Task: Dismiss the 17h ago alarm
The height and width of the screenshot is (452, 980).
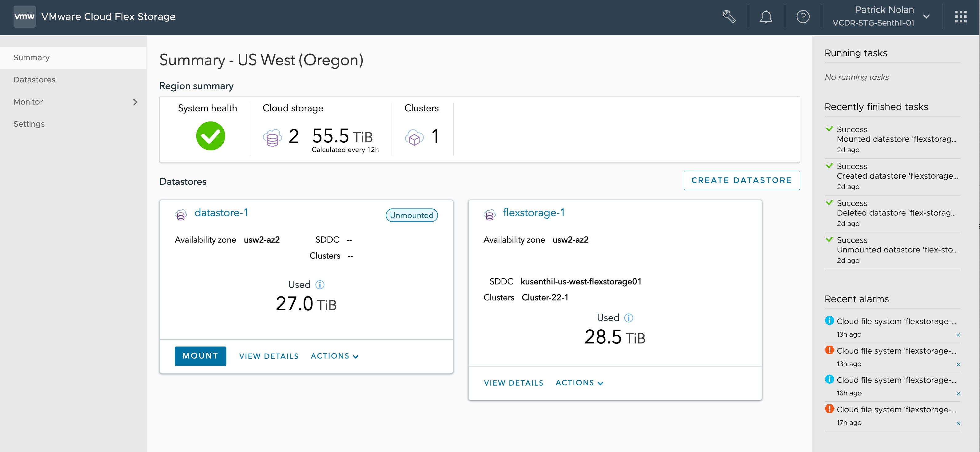Action: pos(958,423)
